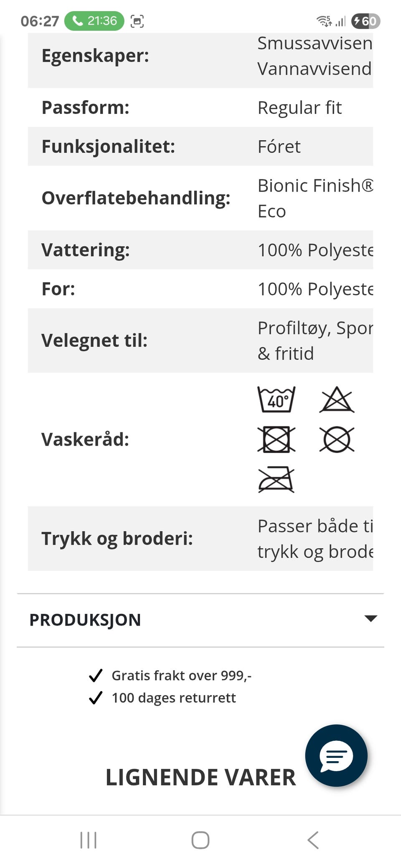Tap 100 dages returrett text

[x=174, y=698]
